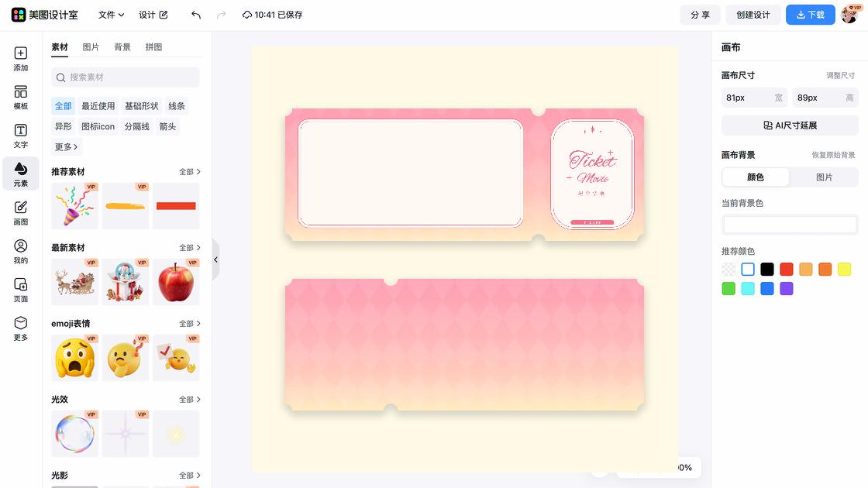The width and height of the screenshot is (868, 488).
Task: Click 调整尺寸 link
Action: 840,76
